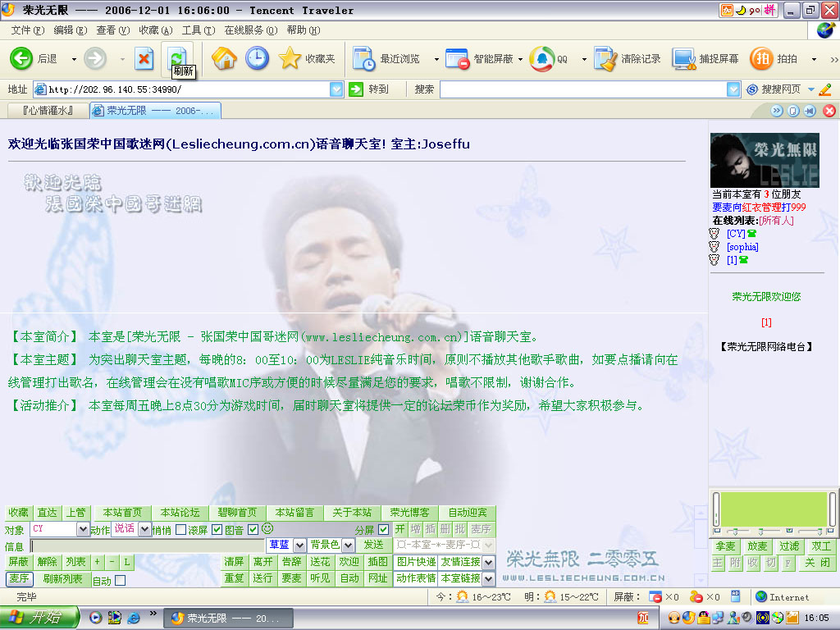Switch to the 『心情灌水』 tab
Screen dimensions: 840x630
(48, 111)
